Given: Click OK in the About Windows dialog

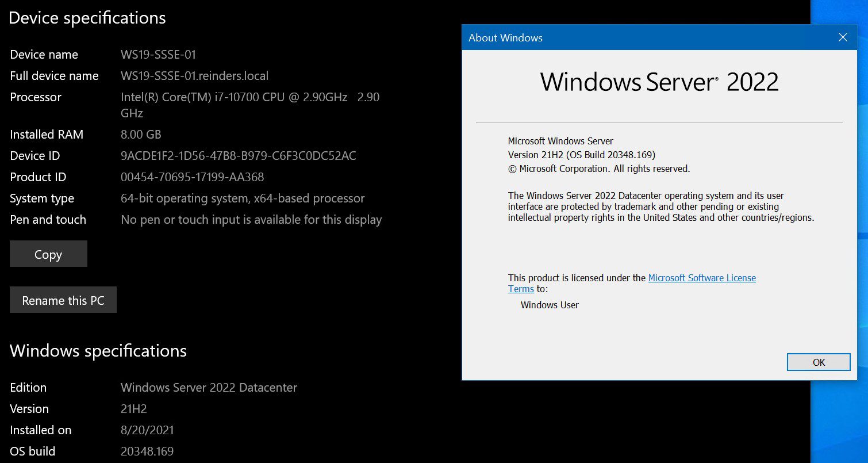Looking at the screenshot, I should coord(819,362).
